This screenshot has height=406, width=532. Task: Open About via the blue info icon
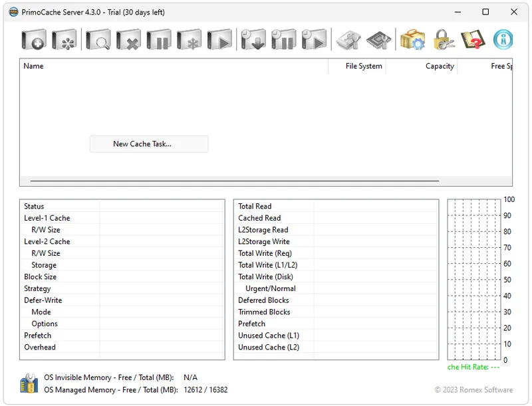tap(503, 40)
